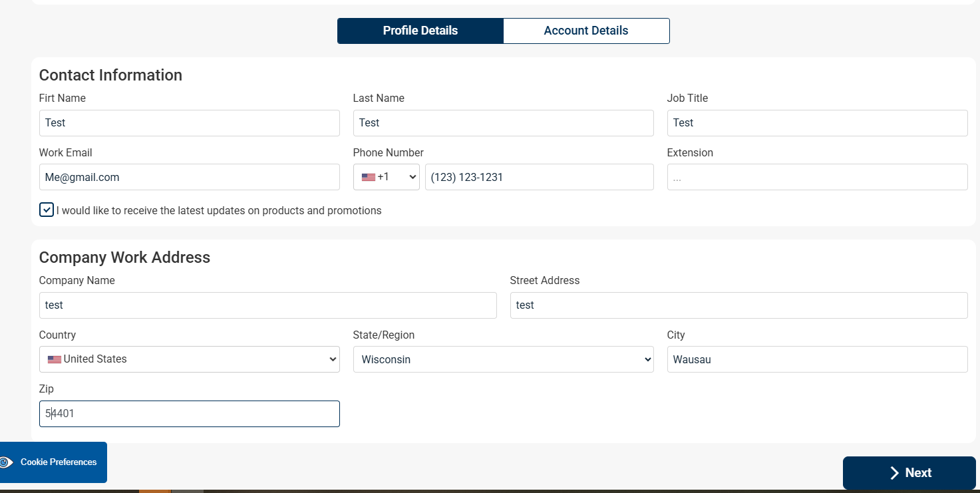The image size is (980, 493).
Task: Focus the Job Title input box
Action: click(x=817, y=123)
